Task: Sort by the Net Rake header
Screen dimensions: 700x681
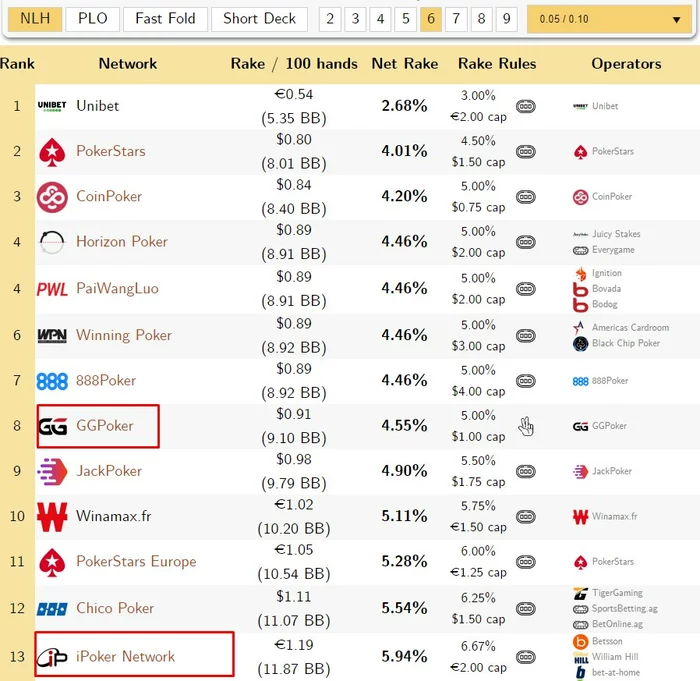Action: (x=404, y=63)
